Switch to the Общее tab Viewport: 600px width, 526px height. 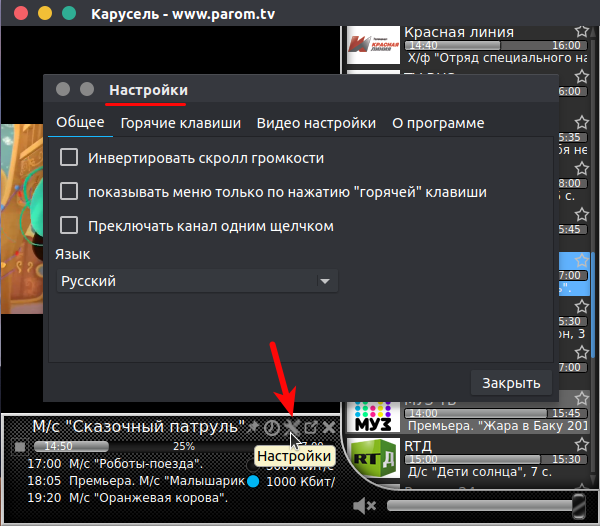coord(80,122)
